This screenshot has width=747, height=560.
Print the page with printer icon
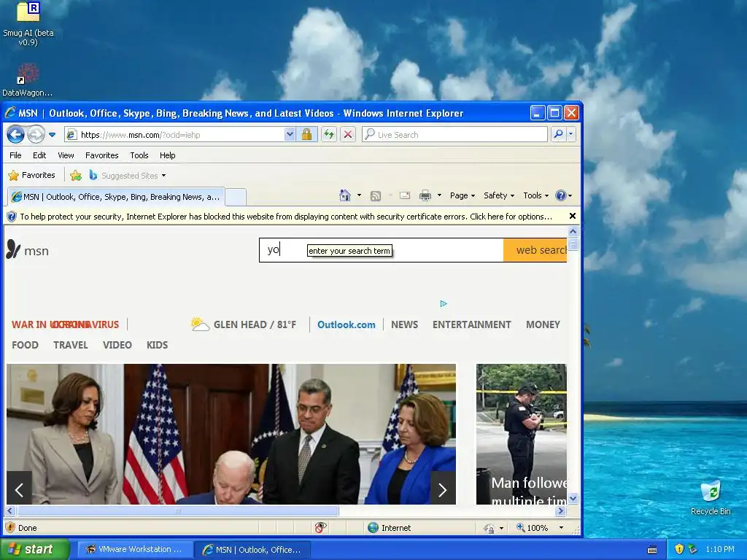[x=425, y=195]
